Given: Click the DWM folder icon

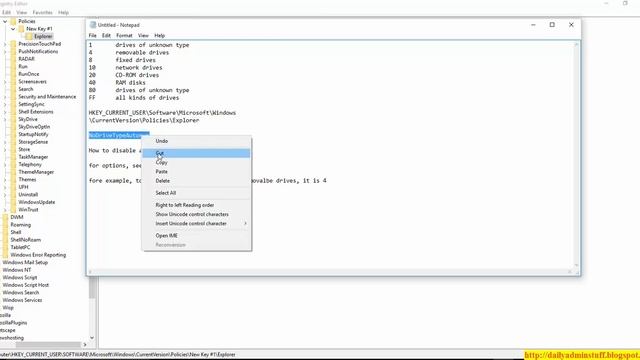Looking at the screenshot, I should 5,217.
